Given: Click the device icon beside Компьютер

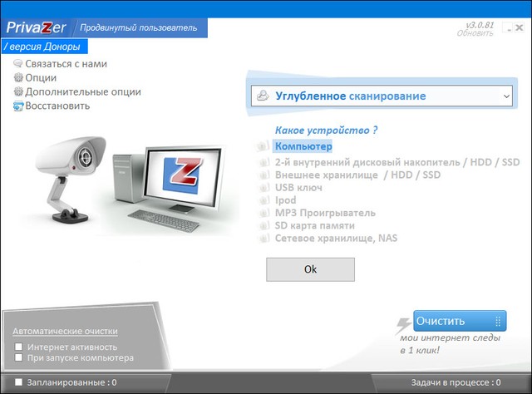Looking at the screenshot, I should coord(263,146).
